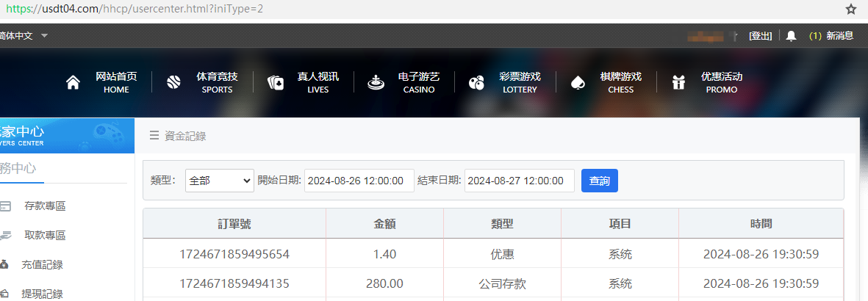Click the casino joystick icon

point(376,82)
